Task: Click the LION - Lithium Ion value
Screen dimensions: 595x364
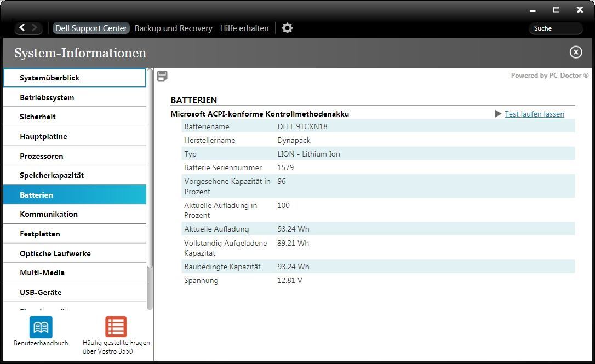Action: [x=308, y=154]
